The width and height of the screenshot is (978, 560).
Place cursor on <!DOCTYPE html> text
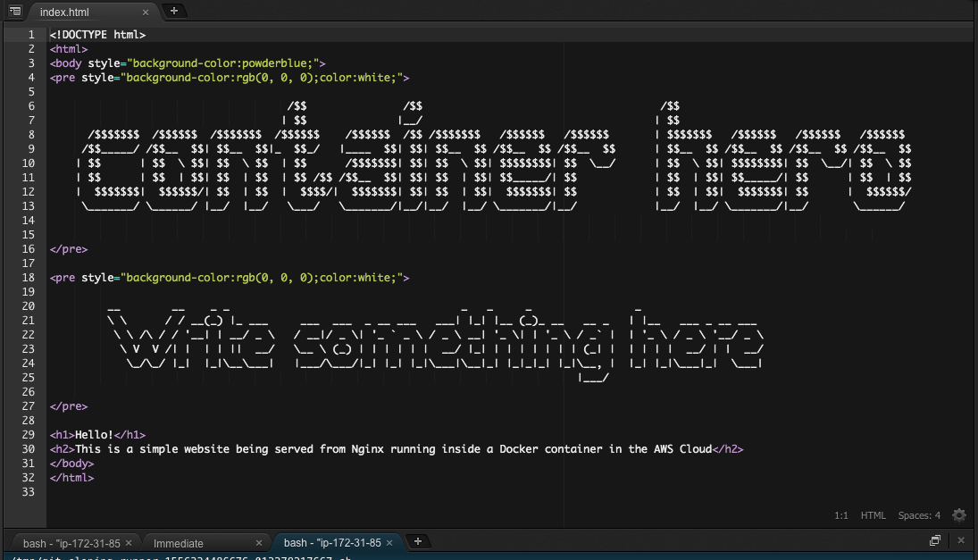point(97,34)
